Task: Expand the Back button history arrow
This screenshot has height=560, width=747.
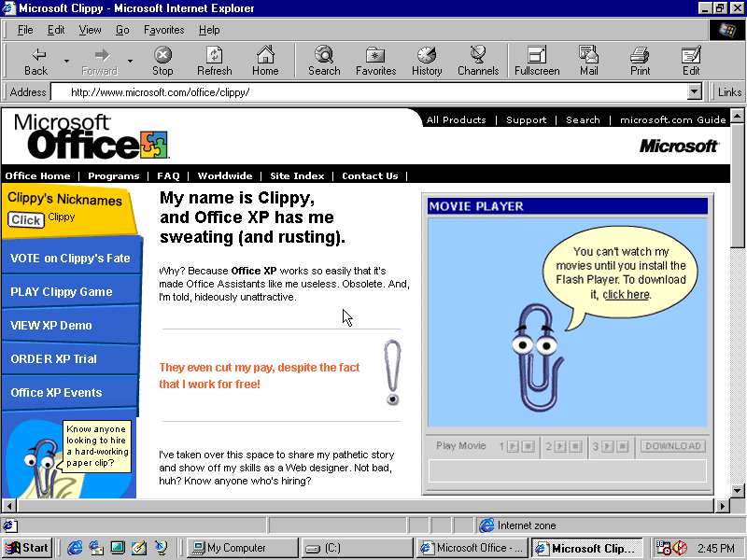Action: (x=66, y=61)
